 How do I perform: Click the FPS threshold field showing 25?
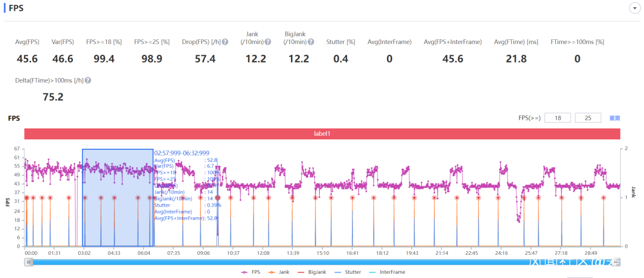pos(588,118)
